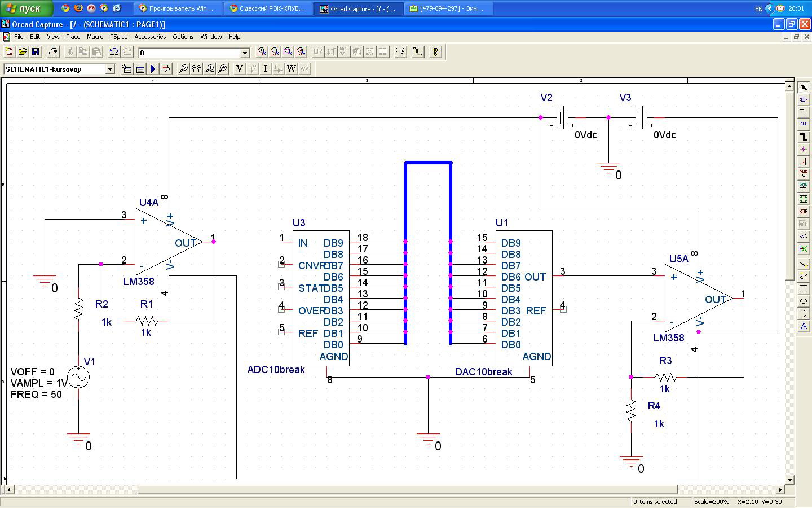Toggle bias power display W button
Viewport: 812px width, 508px height.
coord(292,69)
